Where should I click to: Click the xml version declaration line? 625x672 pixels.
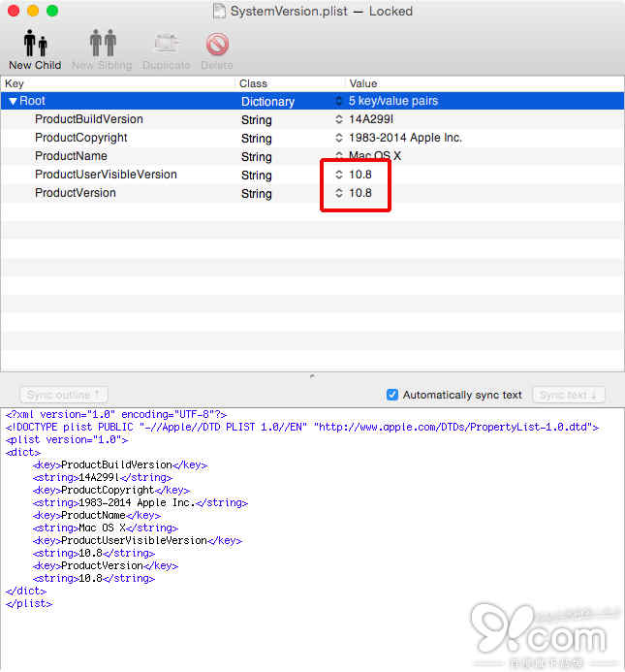tap(116, 414)
